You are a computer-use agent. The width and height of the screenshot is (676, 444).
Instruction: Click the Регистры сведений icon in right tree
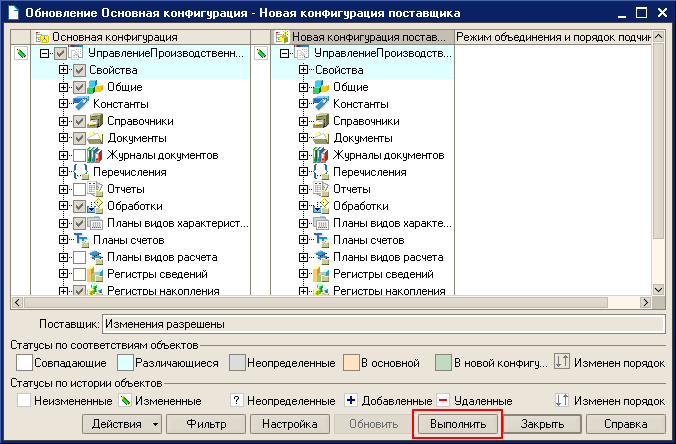pos(321,274)
